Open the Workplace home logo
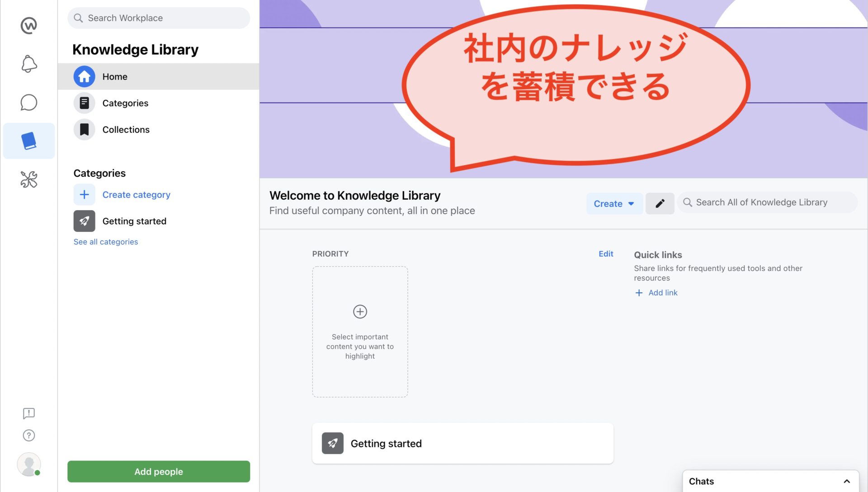The height and width of the screenshot is (492, 868). (28, 25)
